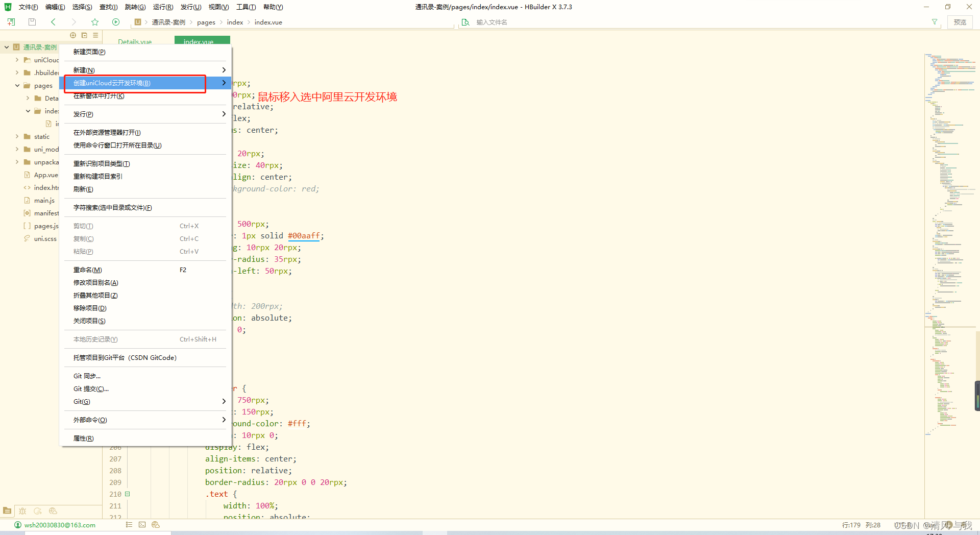The image size is (980, 535).
Task: Choose 托管项目到Git平台 (CSDN GitCode) entry
Action: pyautogui.click(x=145, y=357)
